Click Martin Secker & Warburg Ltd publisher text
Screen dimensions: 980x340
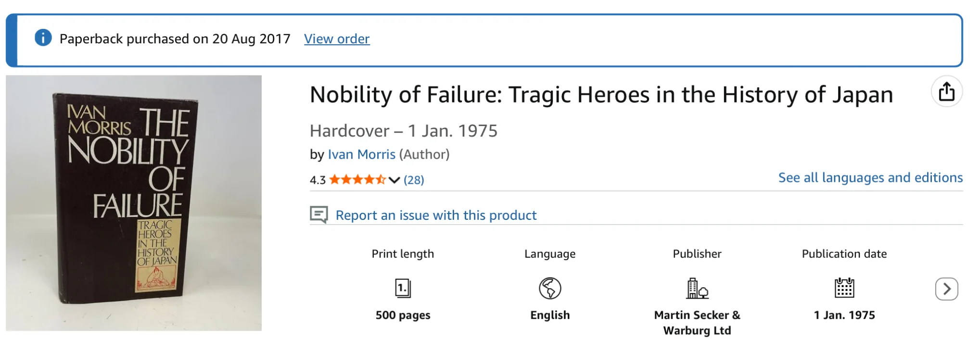(697, 323)
